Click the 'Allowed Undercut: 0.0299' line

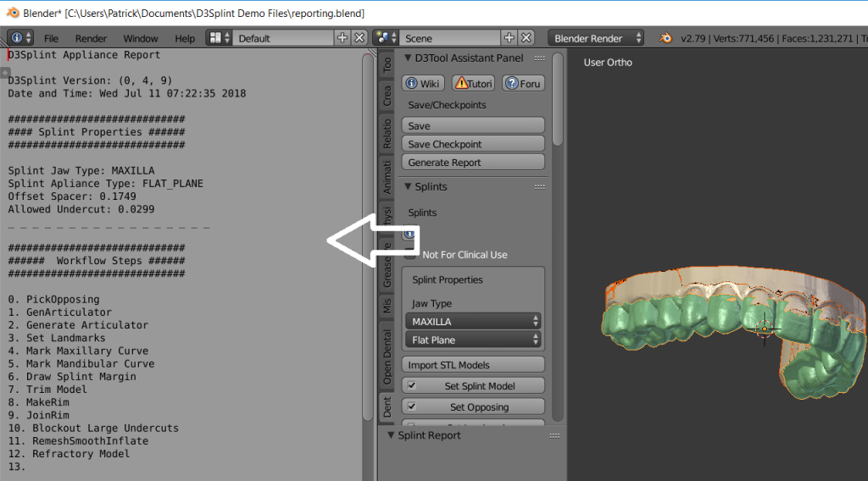pos(81,209)
